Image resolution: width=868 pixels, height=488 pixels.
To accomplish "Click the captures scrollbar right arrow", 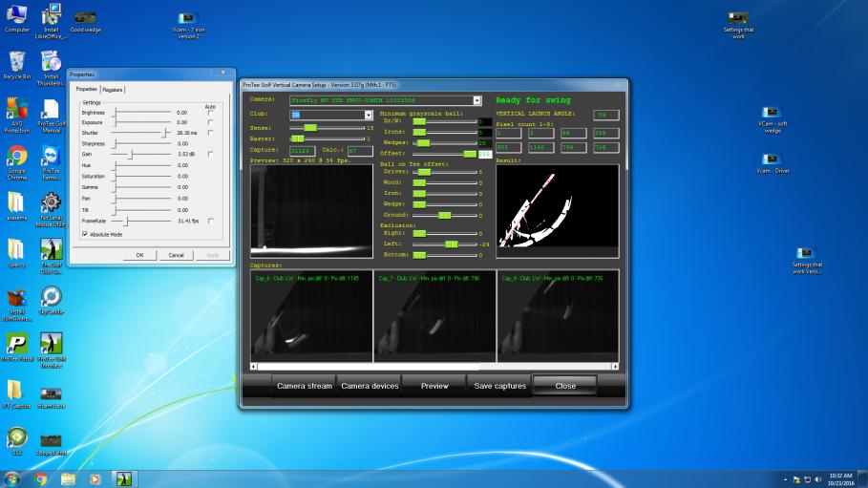I will pos(615,366).
